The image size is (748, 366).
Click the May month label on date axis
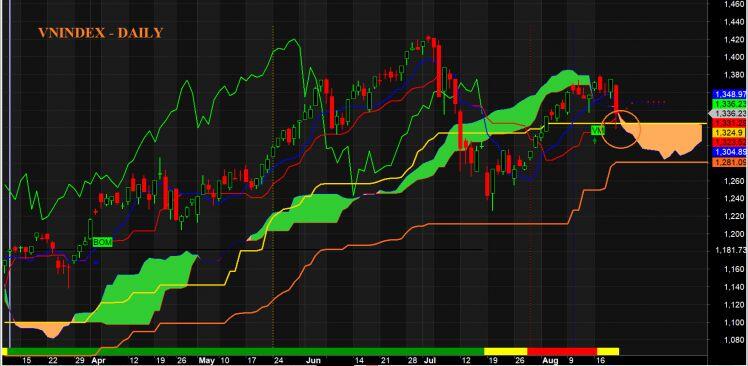[x=206, y=360]
